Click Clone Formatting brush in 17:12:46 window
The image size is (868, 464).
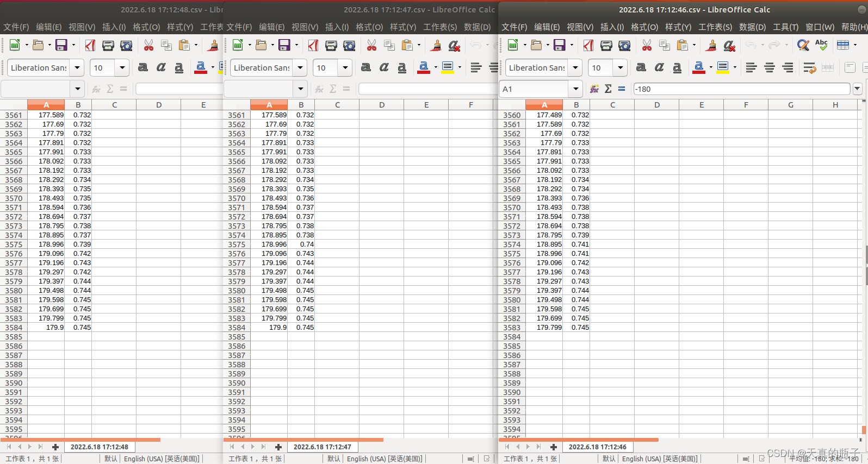click(711, 45)
